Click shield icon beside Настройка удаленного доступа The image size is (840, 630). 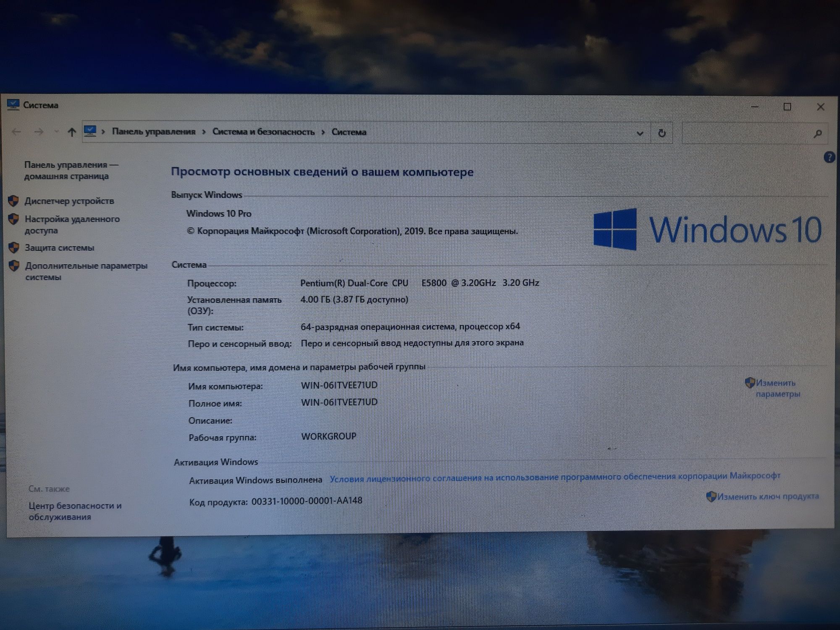coord(14,219)
